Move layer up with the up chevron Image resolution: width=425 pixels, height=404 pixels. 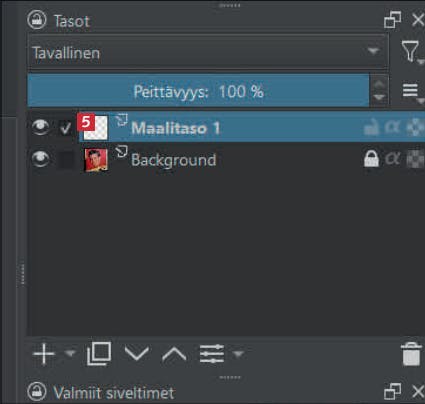click(x=174, y=354)
